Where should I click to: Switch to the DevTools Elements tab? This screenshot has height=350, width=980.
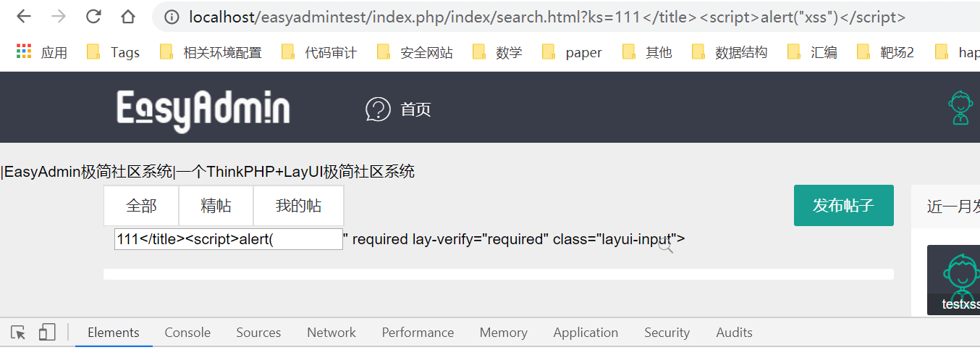coord(114,333)
